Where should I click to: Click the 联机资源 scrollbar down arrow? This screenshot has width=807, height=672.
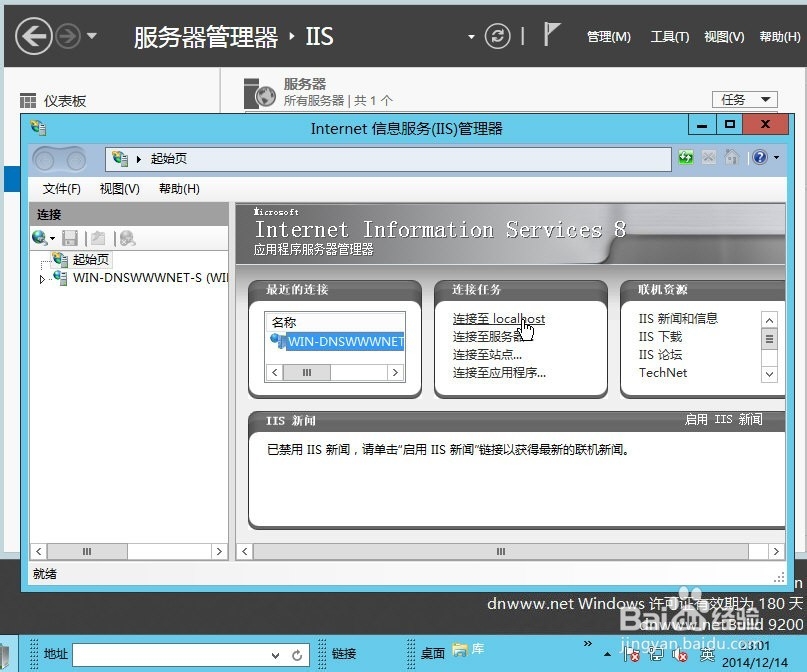pyautogui.click(x=768, y=375)
